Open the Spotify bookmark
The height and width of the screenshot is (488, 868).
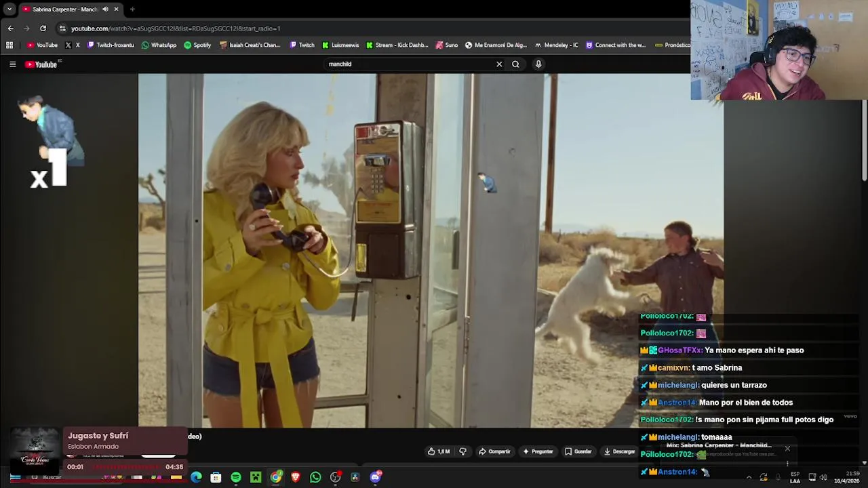tap(197, 45)
